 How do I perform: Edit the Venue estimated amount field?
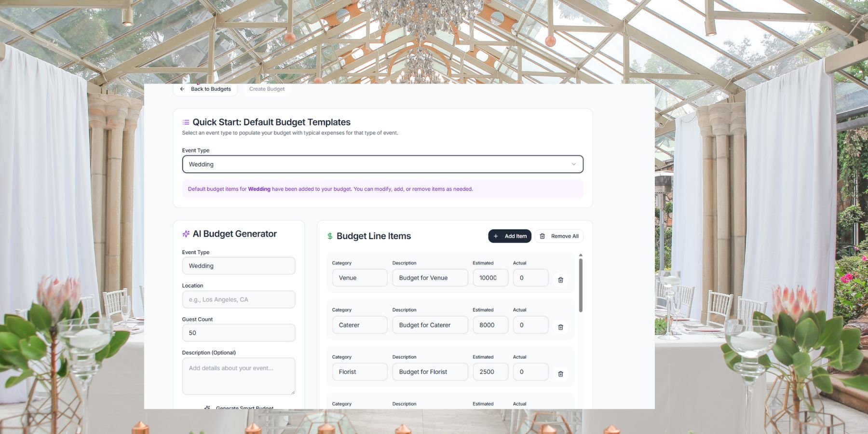click(x=490, y=278)
